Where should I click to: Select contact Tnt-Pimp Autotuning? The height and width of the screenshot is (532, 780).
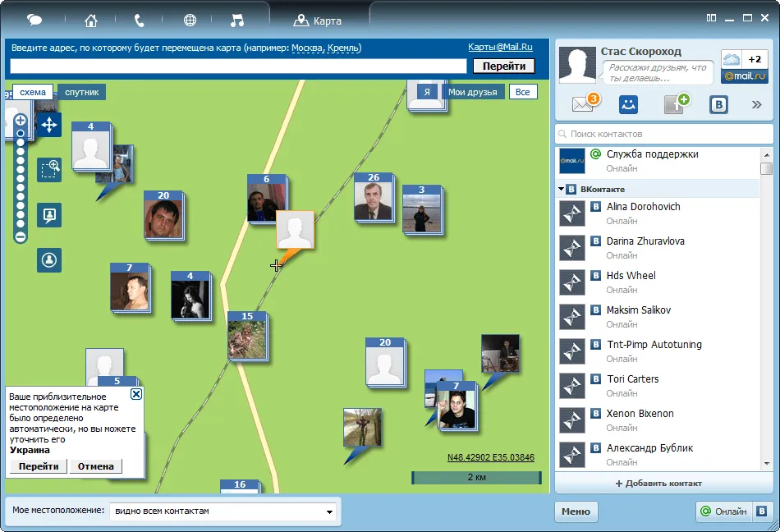658,351
